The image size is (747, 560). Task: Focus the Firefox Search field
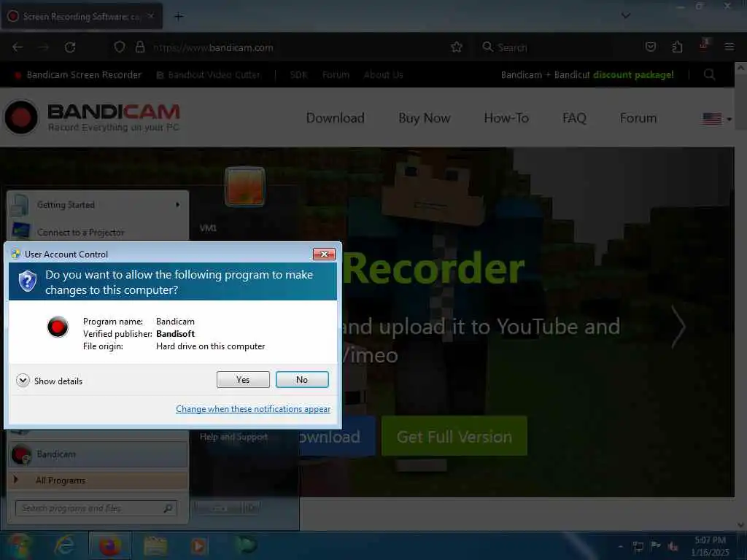point(553,47)
